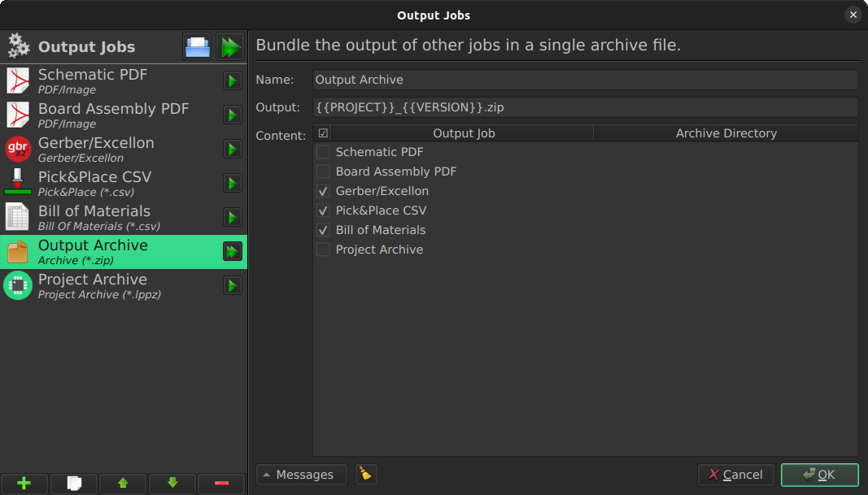Duplicate the selected output job
Screen dimensions: 868x495
click(x=74, y=484)
